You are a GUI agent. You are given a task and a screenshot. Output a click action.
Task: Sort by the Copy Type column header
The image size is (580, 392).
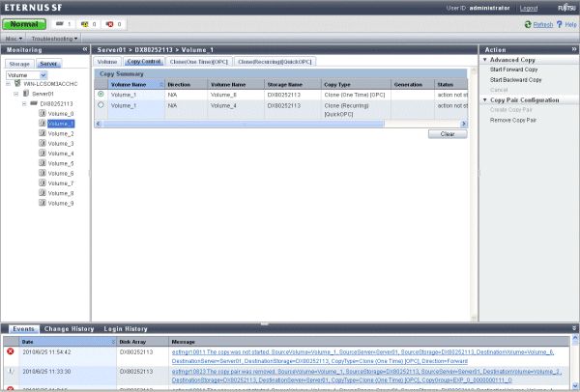pyautogui.click(x=356, y=85)
